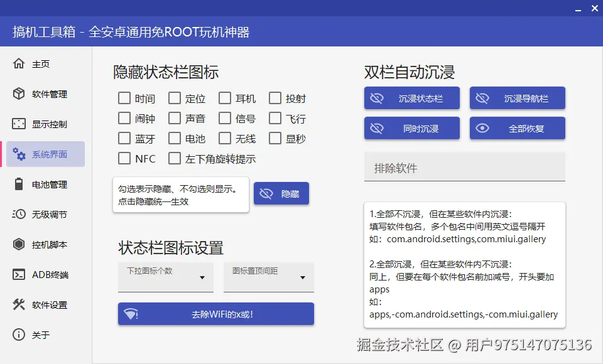Click the cube icon for 软件管理
This screenshot has width=603, height=364.
click(x=18, y=94)
